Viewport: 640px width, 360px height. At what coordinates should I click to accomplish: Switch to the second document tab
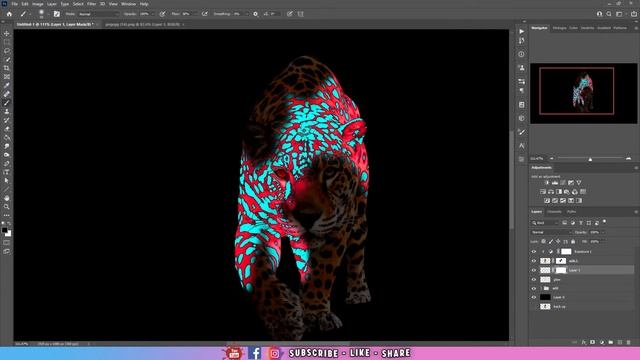coord(142,24)
